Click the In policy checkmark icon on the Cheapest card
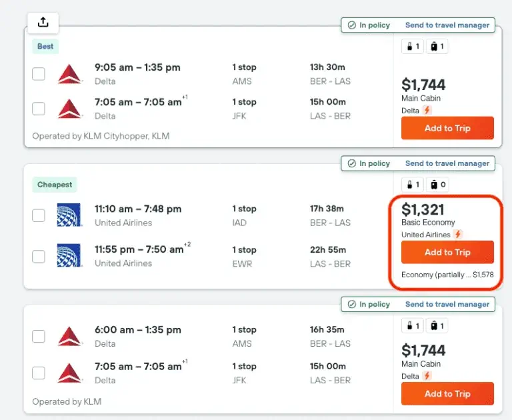 pyautogui.click(x=351, y=163)
